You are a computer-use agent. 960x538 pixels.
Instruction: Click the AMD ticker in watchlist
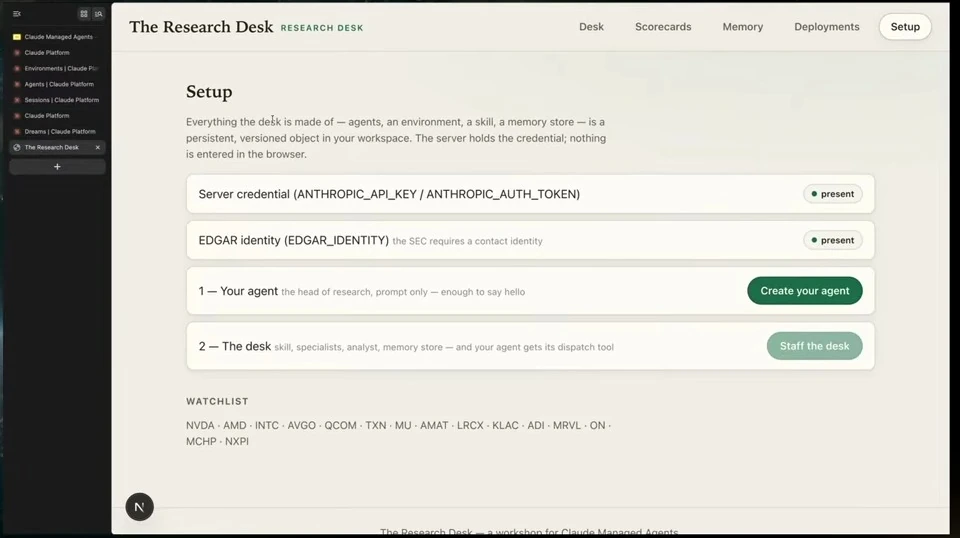[234, 425]
